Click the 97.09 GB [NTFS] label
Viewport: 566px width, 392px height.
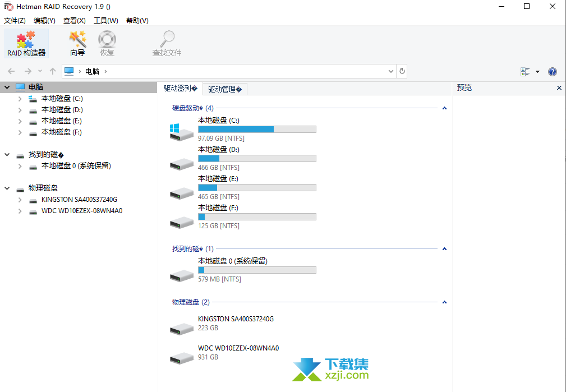click(221, 139)
